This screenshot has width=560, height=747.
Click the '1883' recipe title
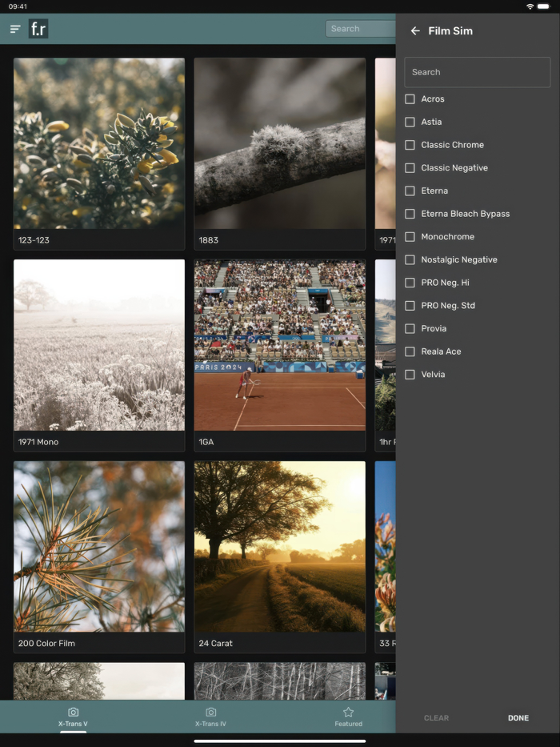209,240
